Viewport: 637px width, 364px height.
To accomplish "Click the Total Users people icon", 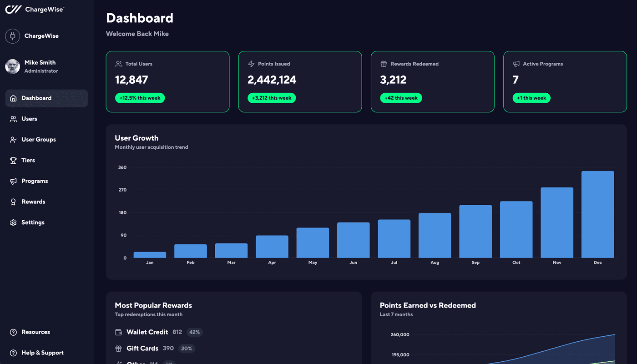I will (119, 64).
